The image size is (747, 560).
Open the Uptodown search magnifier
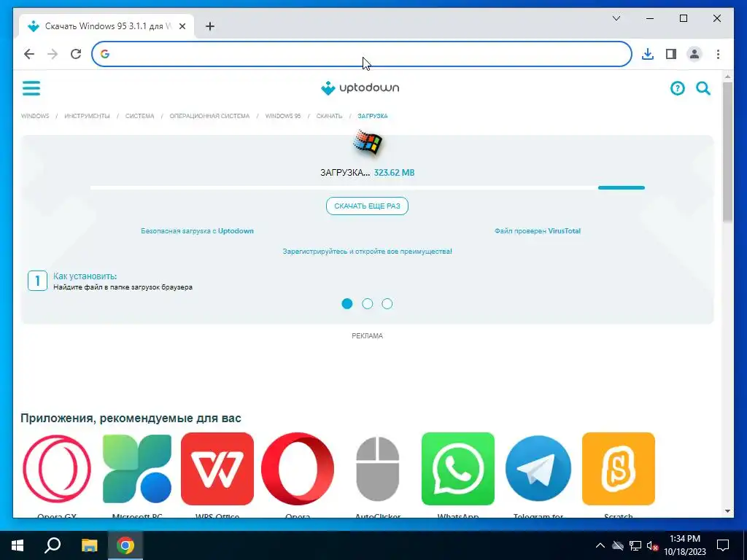click(x=703, y=88)
